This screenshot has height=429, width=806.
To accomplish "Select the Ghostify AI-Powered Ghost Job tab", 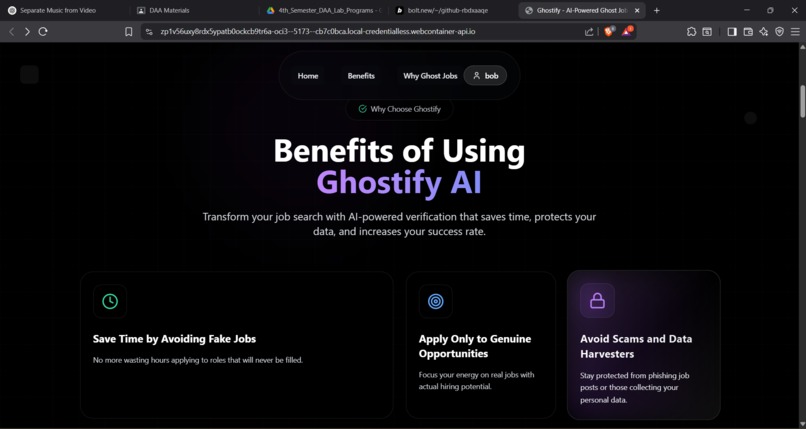I will (582, 10).
